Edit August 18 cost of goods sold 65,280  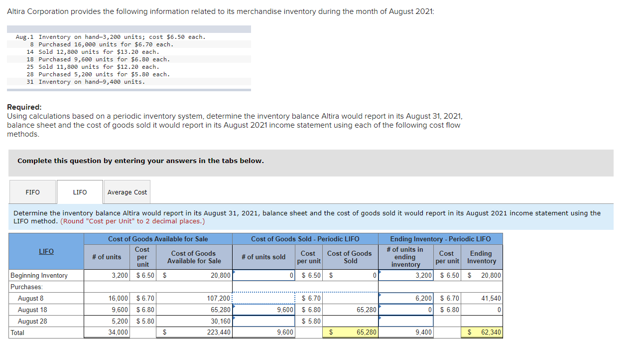[350, 310]
